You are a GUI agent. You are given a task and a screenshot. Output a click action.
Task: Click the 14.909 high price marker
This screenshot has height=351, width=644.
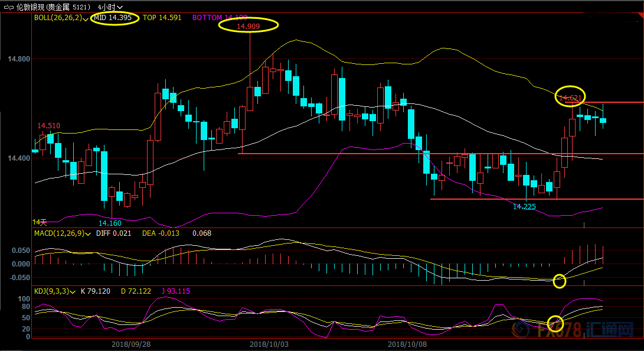(249, 26)
